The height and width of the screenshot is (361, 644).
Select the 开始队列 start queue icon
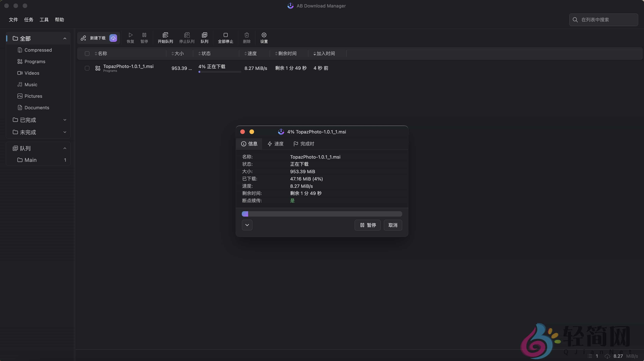(x=165, y=37)
